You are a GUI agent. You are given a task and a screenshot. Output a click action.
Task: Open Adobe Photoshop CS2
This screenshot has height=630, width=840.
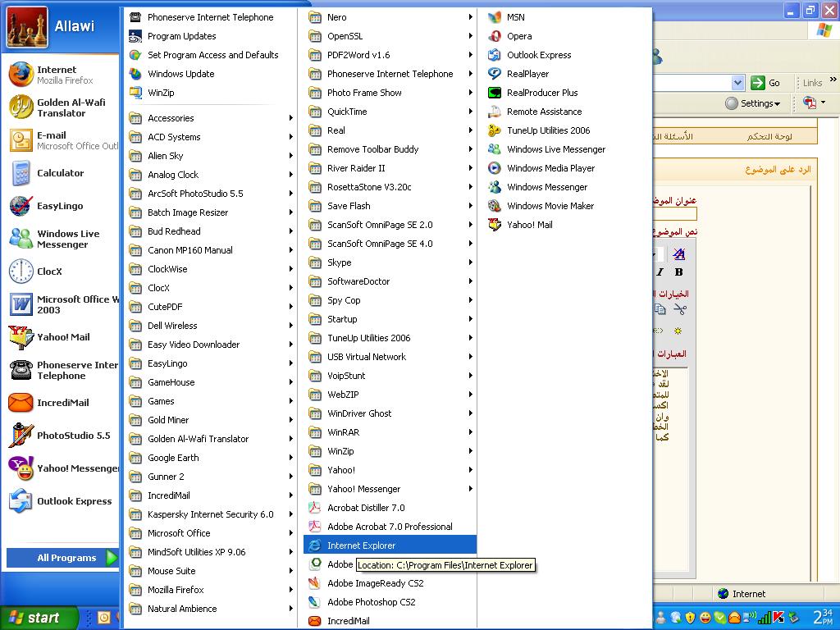[x=371, y=602]
